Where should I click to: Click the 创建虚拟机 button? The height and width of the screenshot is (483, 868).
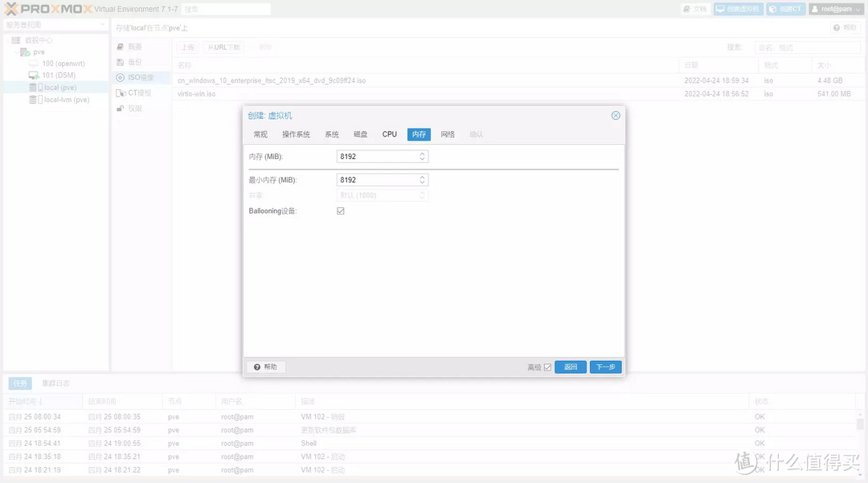coord(739,9)
